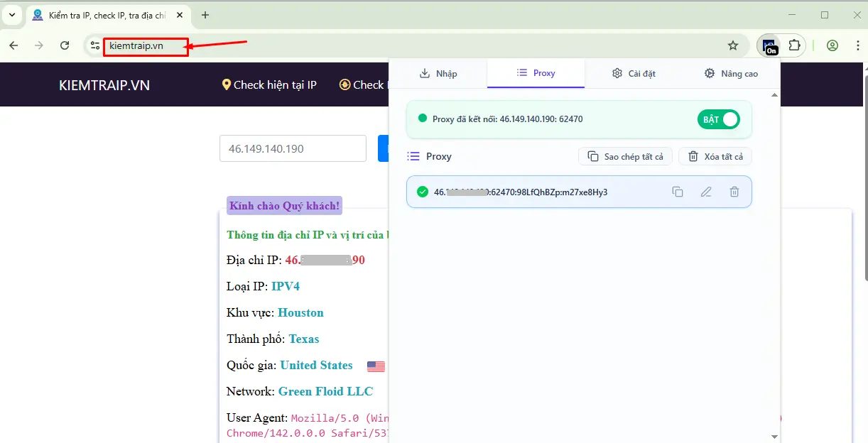Open the browser extensions puzzle icon
Viewport: 868px width, 443px height.
coord(796,45)
